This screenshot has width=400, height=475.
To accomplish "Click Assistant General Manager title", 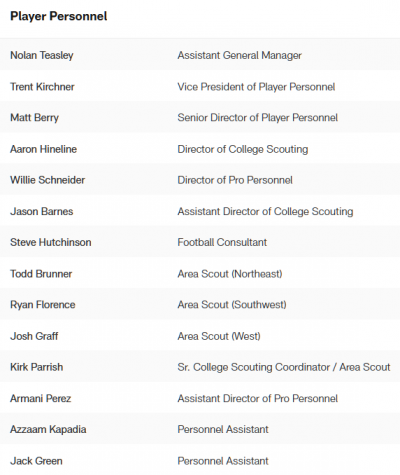I will click(x=239, y=55).
